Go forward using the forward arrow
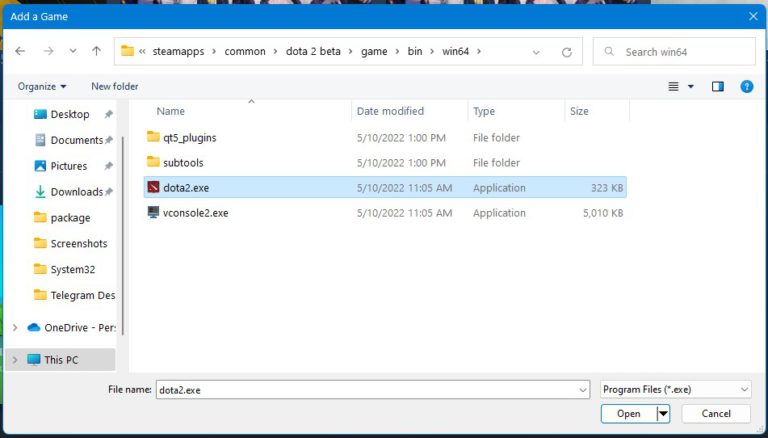The image size is (768, 438). pyautogui.click(x=48, y=51)
